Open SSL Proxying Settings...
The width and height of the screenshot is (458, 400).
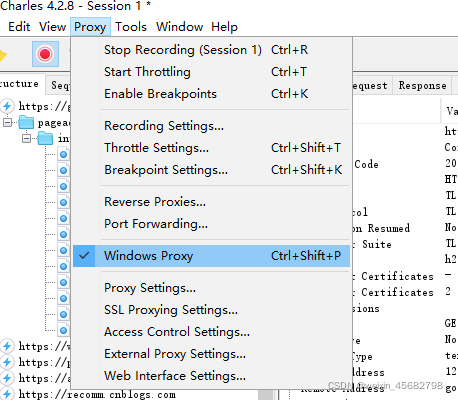click(211, 310)
